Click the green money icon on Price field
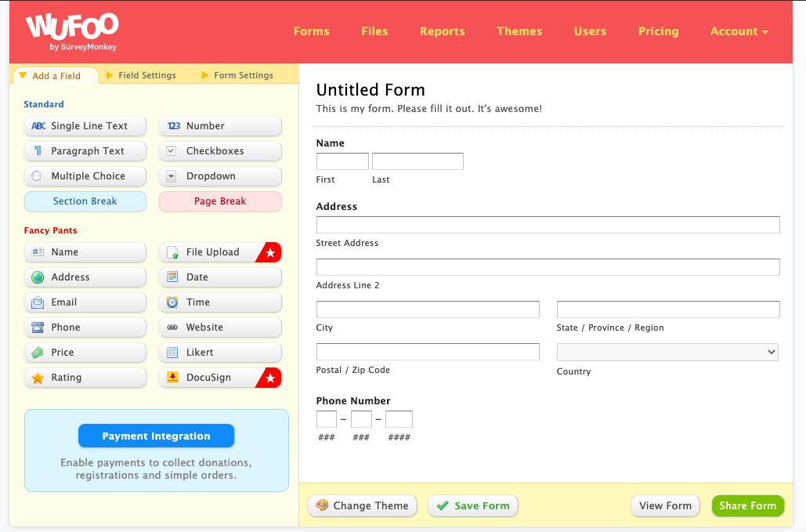 (x=38, y=352)
